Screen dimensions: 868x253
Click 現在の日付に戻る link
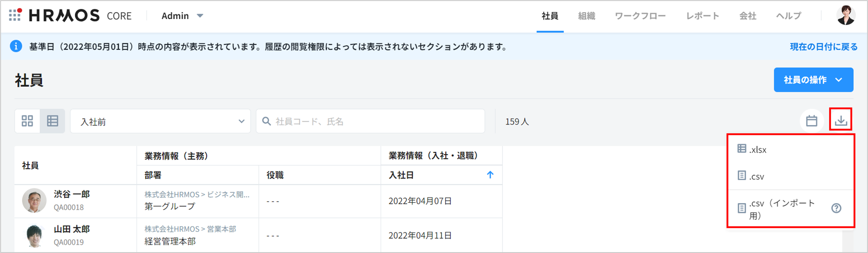point(823,47)
